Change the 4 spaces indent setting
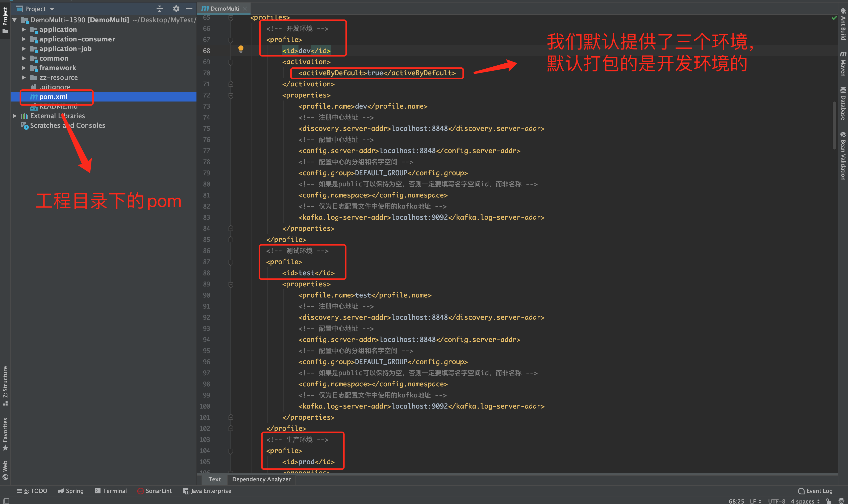Viewport: 848px width, 504px height. (x=805, y=501)
